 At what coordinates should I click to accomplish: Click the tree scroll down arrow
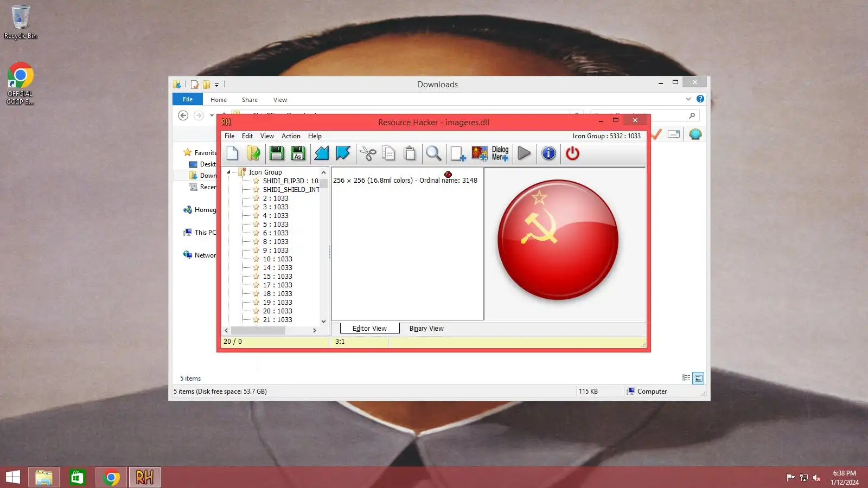[324, 322]
